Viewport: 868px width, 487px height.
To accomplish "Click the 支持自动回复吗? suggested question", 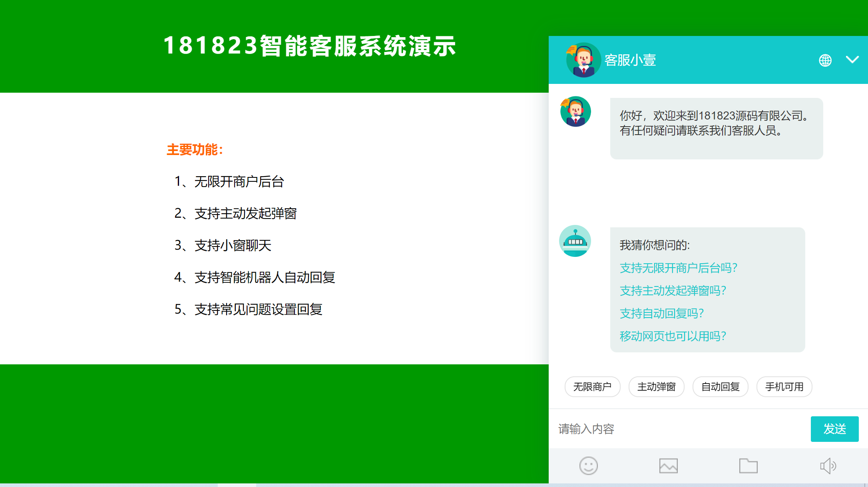I will click(x=661, y=313).
